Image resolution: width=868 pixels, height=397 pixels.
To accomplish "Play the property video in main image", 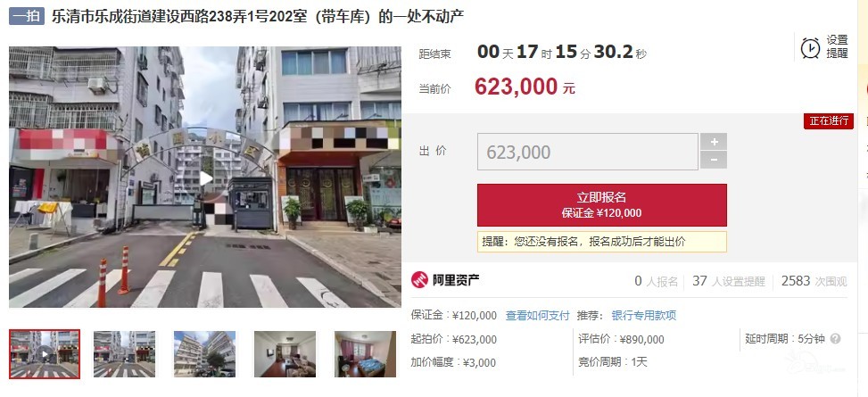I will point(205,178).
